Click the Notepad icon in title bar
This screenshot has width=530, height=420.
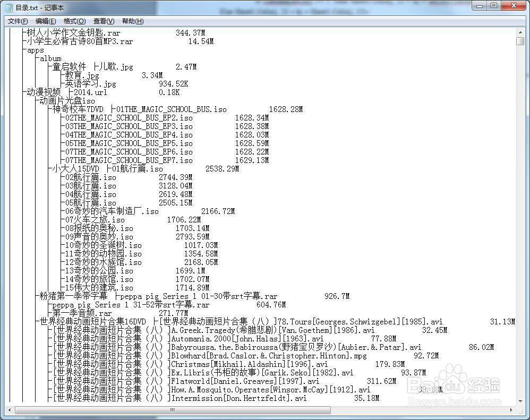click(x=10, y=7)
